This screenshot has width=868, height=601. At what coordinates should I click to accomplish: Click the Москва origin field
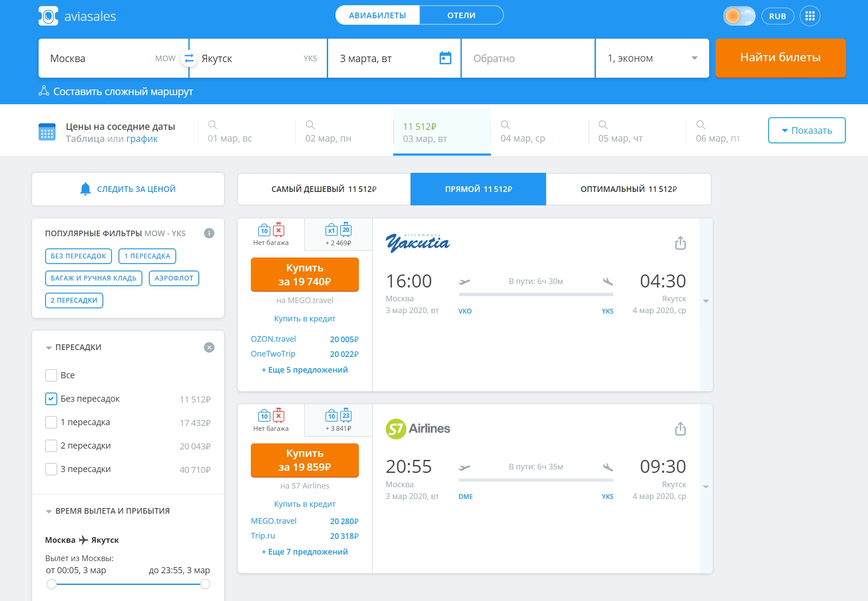tap(113, 58)
